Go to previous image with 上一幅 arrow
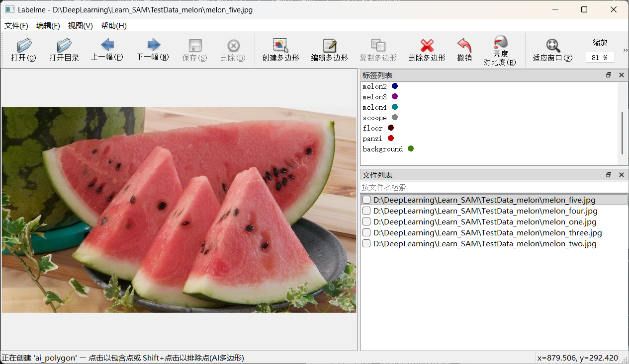 point(106,50)
